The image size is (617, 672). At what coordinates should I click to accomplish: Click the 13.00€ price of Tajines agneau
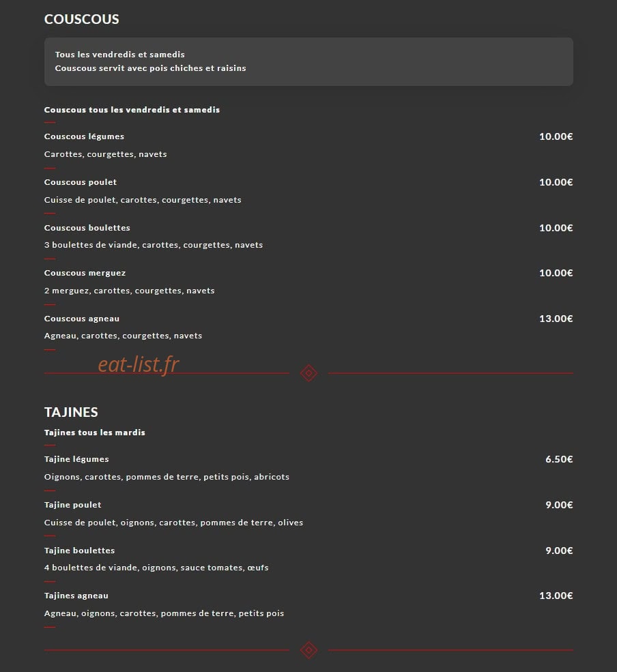[x=556, y=596]
